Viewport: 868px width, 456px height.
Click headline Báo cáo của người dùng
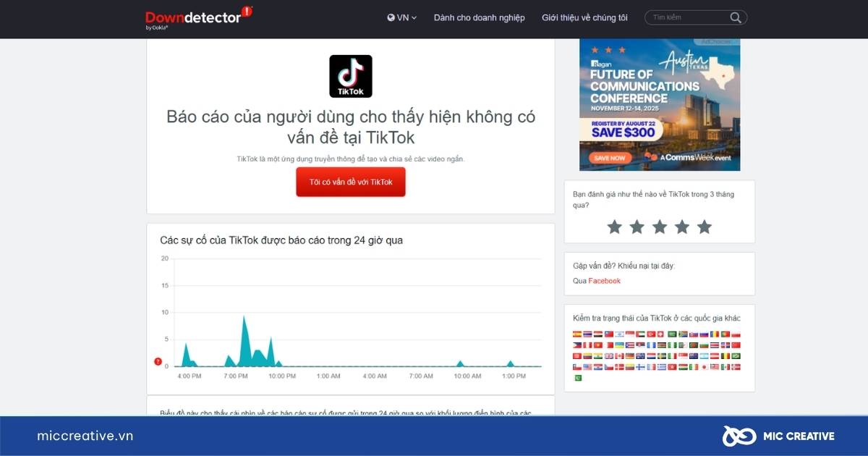[x=351, y=127]
